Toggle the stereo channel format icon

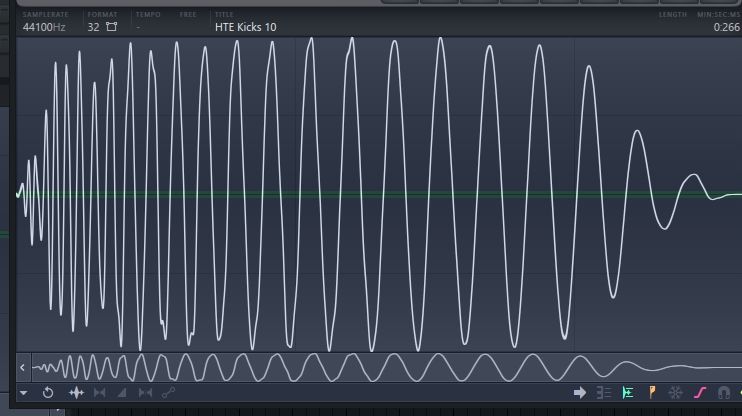(111, 27)
